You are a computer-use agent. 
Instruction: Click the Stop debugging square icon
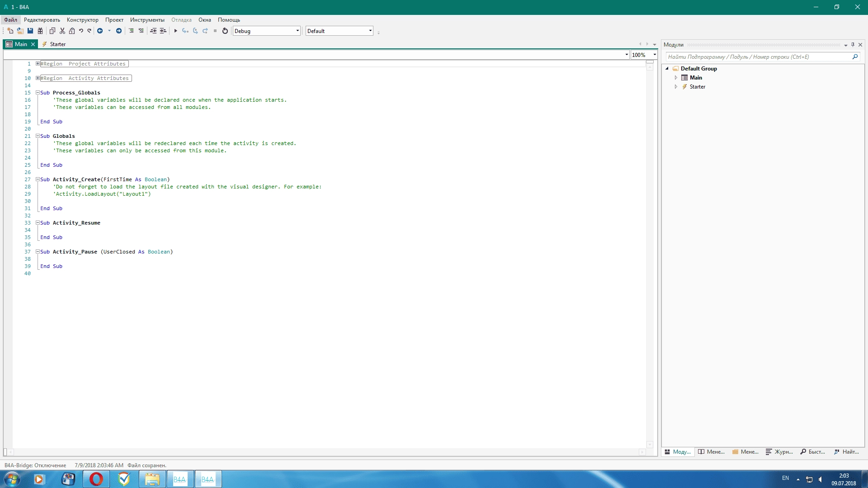pyautogui.click(x=215, y=31)
